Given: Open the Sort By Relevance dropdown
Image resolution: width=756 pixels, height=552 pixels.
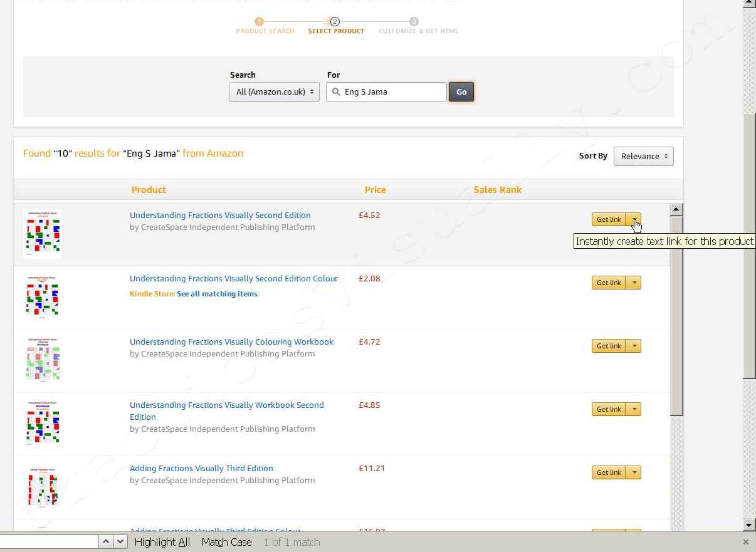Looking at the screenshot, I should [x=644, y=156].
